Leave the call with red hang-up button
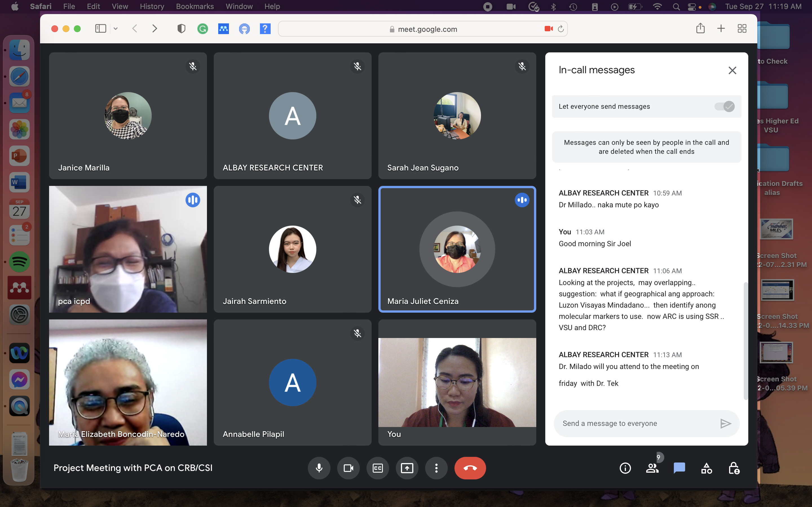812x507 pixels. [470, 468]
